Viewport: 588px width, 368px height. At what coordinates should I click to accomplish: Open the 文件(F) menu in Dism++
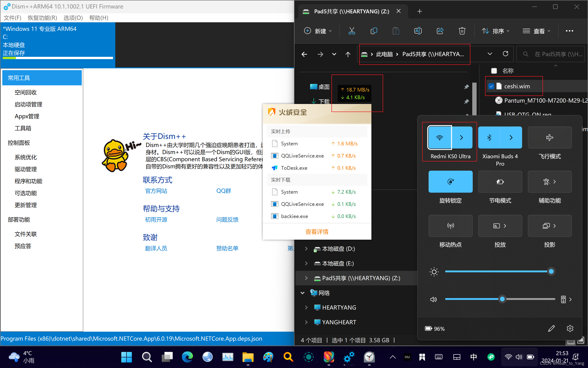coord(12,18)
